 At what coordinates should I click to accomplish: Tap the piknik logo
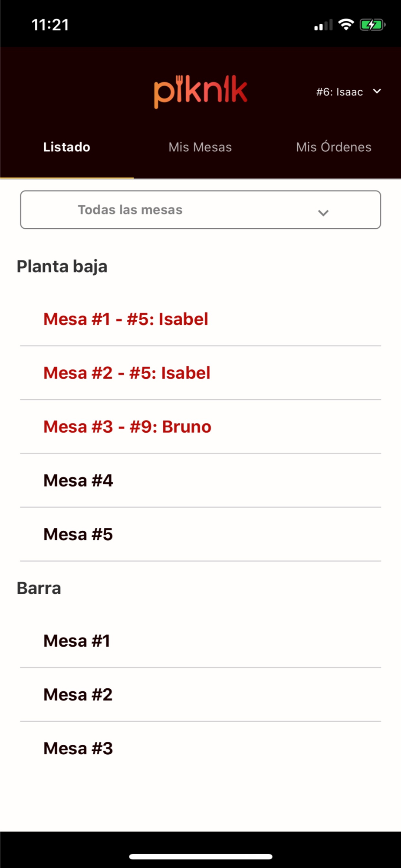(x=200, y=92)
